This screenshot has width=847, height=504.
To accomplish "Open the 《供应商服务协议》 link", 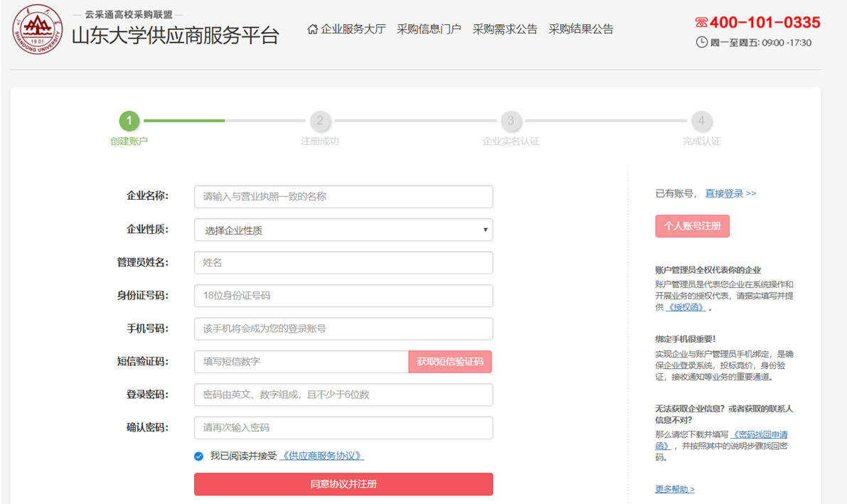I will coord(321,456).
